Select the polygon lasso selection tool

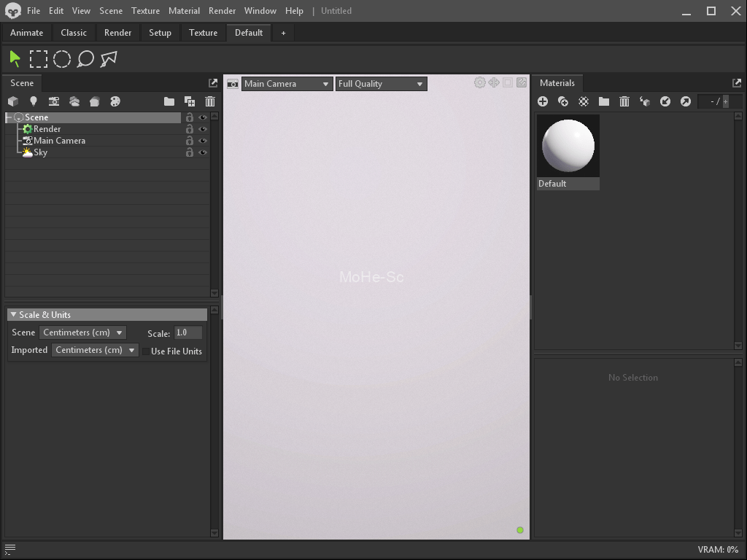click(108, 59)
